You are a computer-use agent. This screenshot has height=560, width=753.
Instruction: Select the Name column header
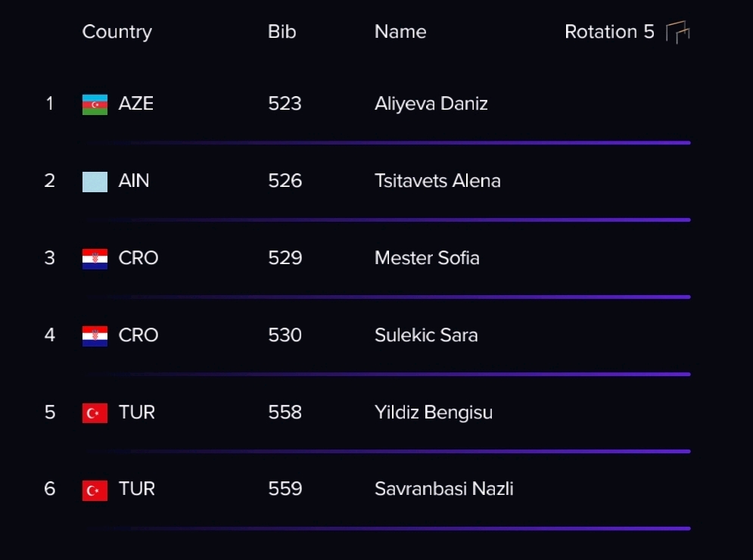point(400,32)
